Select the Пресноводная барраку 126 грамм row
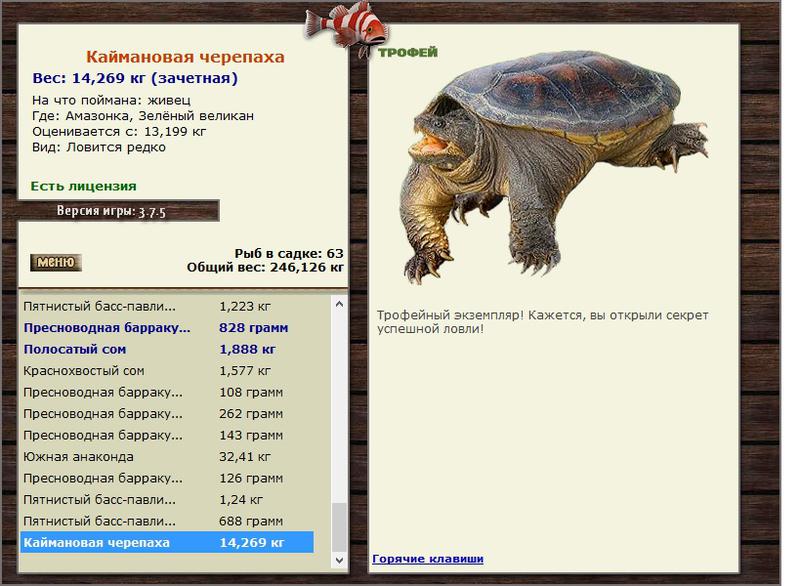The image size is (800, 586). tap(167, 478)
